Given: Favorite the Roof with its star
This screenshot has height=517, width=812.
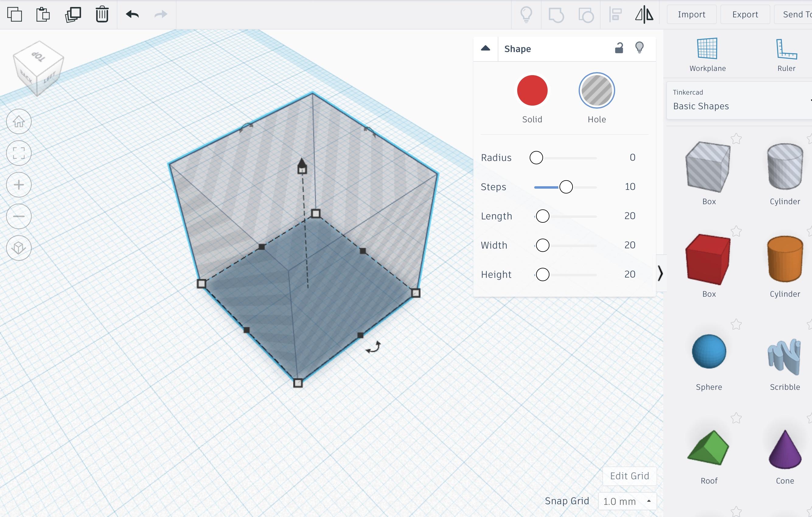Looking at the screenshot, I should coord(736,418).
